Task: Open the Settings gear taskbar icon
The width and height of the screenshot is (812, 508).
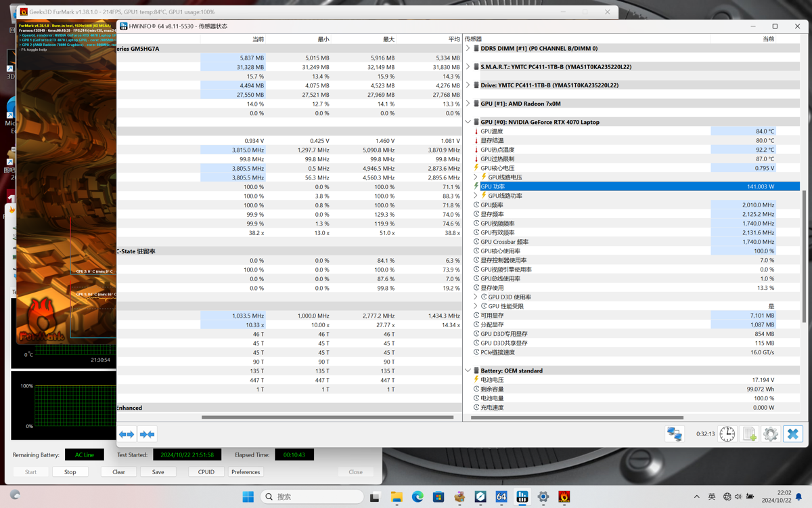Action: 543,496
